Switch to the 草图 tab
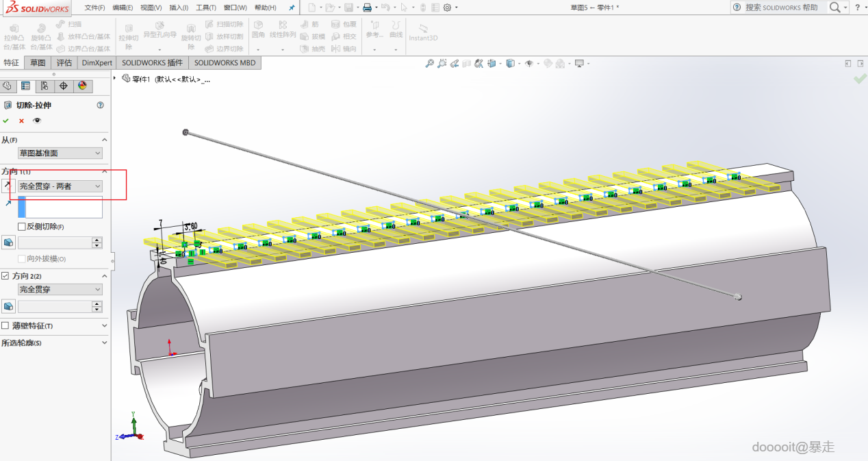Image resolution: width=868 pixels, height=461 pixels. click(x=38, y=62)
